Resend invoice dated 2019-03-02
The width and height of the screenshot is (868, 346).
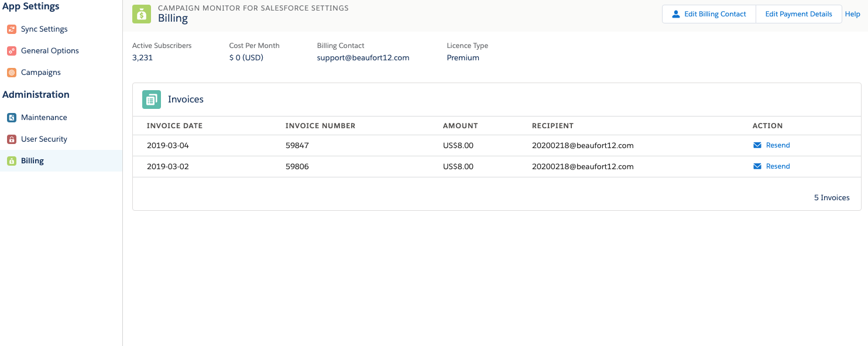pyautogui.click(x=771, y=166)
